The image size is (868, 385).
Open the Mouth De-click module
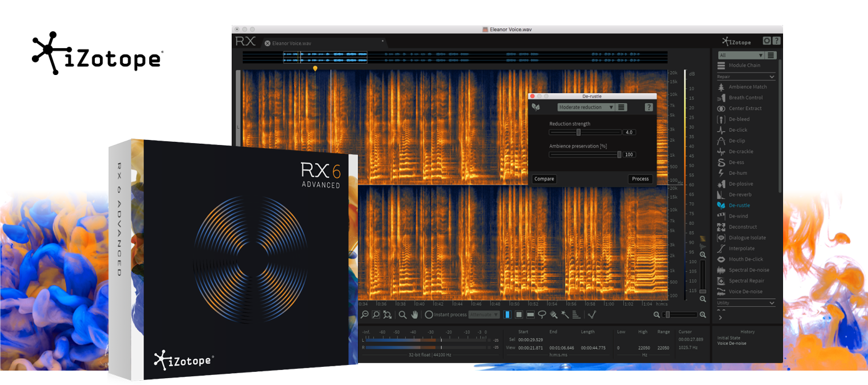point(741,259)
